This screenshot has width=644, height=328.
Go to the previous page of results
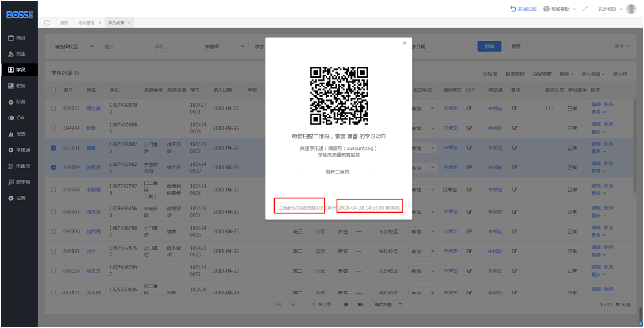(293, 304)
